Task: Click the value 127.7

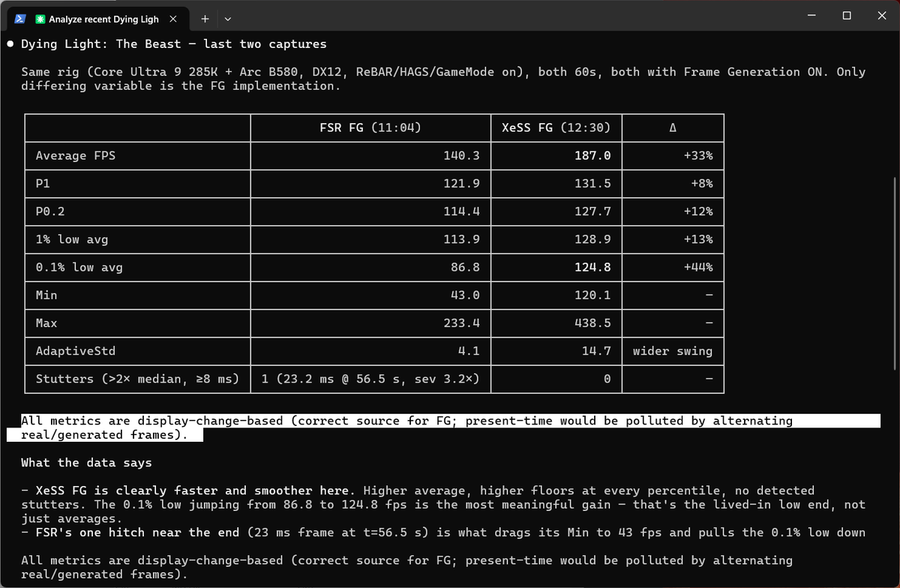Action: coord(592,211)
